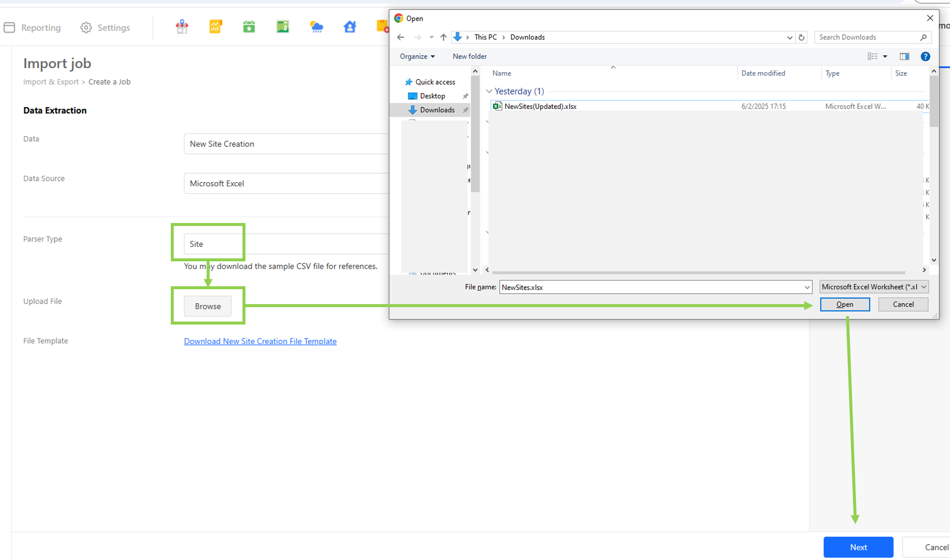Select Desktop in Quick access
This screenshot has width=950, height=560.
[x=432, y=96]
